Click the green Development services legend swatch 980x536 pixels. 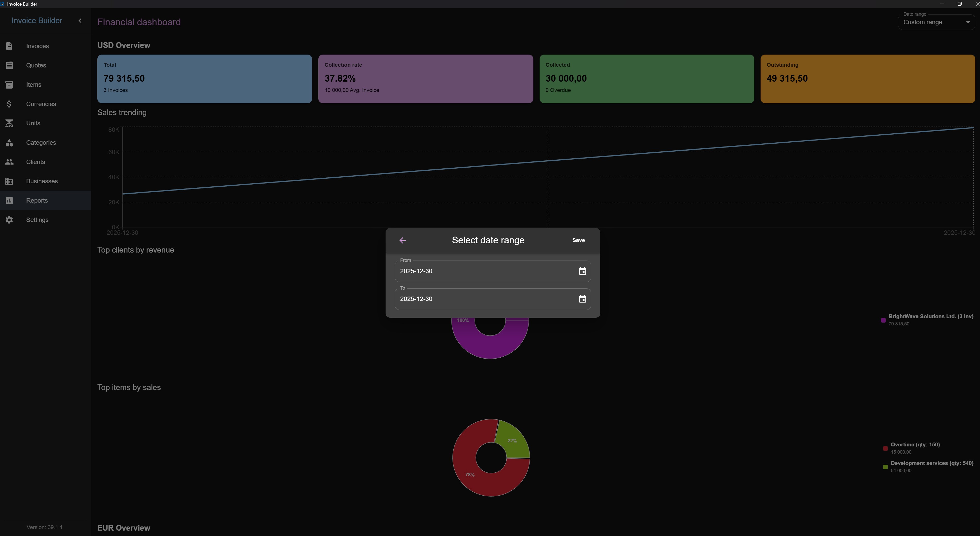click(885, 467)
